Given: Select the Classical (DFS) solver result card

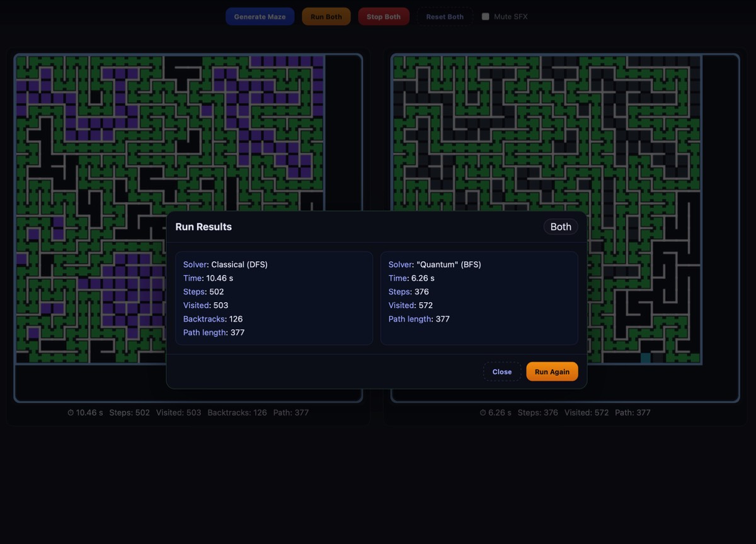Looking at the screenshot, I should [x=274, y=298].
